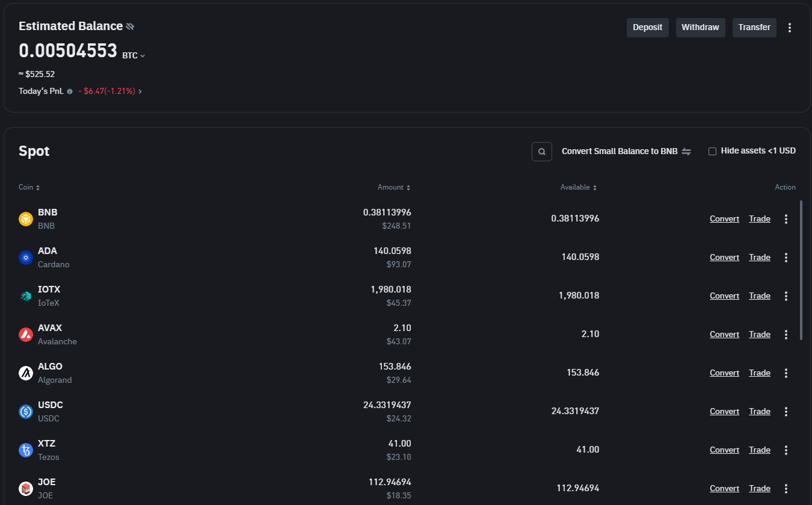Convert IOTX from its row
This screenshot has height=505, width=812.
pyautogui.click(x=724, y=296)
